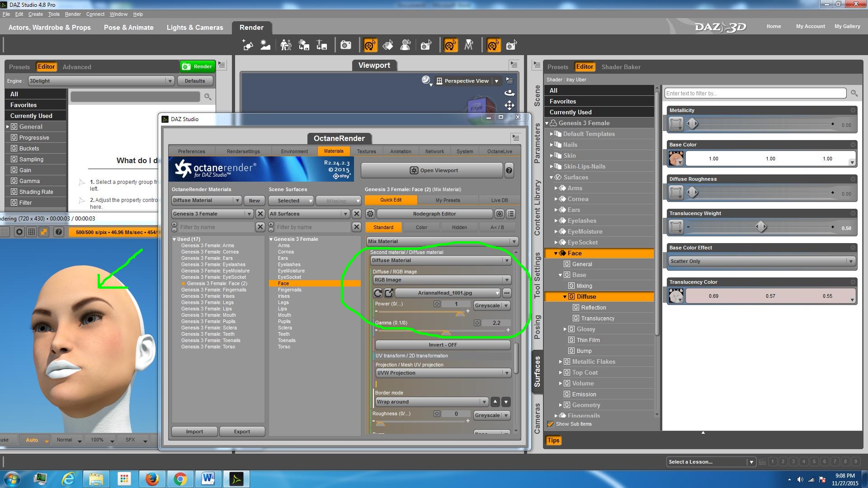Viewport: 868px width, 488px height.
Task: Click the create new primitive icon
Action: [248, 45]
